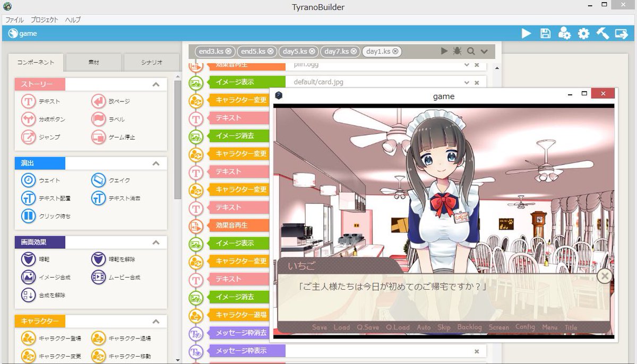The height and width of the screenshot is (364, 637).
Task: Run scenario with small play icon in tab bar
Action: [x=444, y=51]
